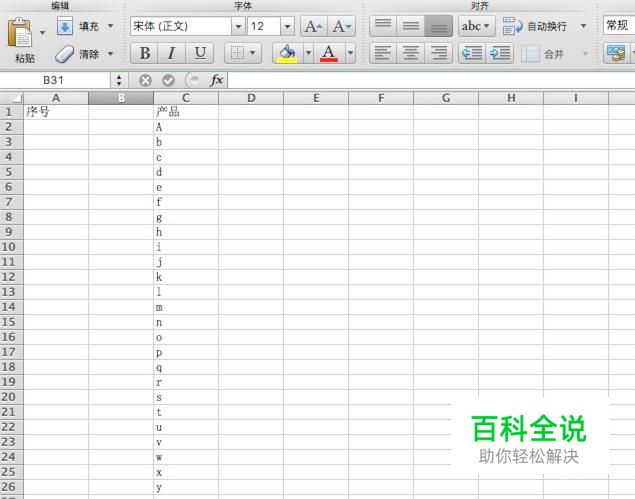This screenshot has height=499, width=635.
Task: Confirm entry with the checkmark button
Action: coord(168,80)
